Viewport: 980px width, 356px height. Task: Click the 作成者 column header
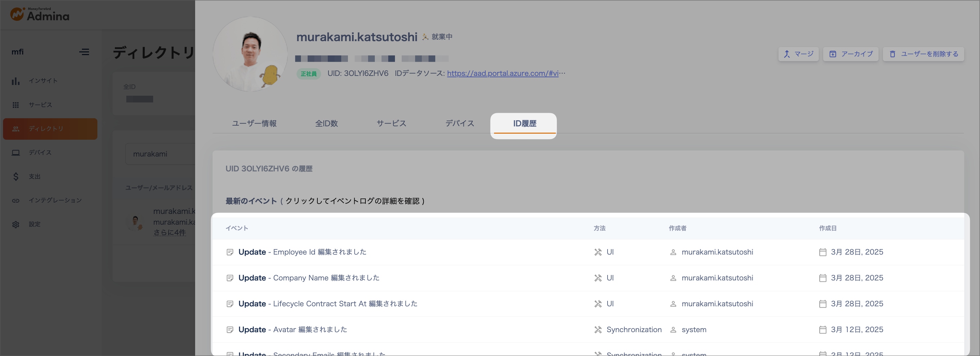click(677, 228)
